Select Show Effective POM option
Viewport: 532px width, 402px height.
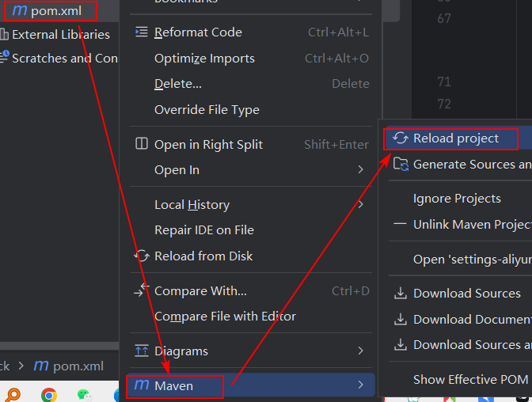pos(470,379)
